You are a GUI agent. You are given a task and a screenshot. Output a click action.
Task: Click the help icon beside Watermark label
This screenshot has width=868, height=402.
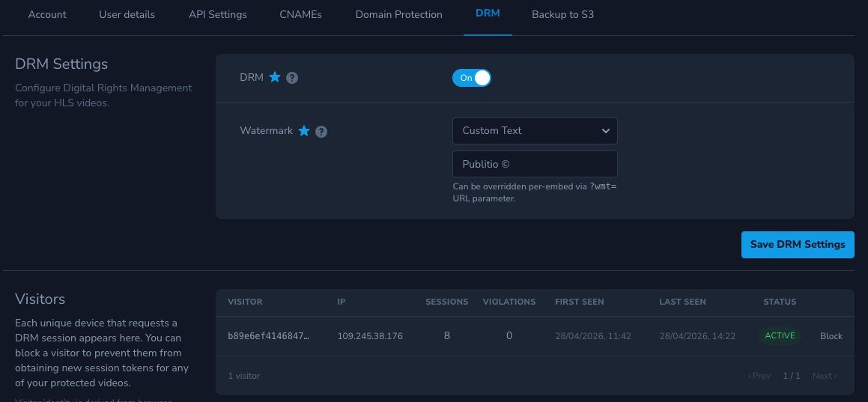tap(321, 132)
